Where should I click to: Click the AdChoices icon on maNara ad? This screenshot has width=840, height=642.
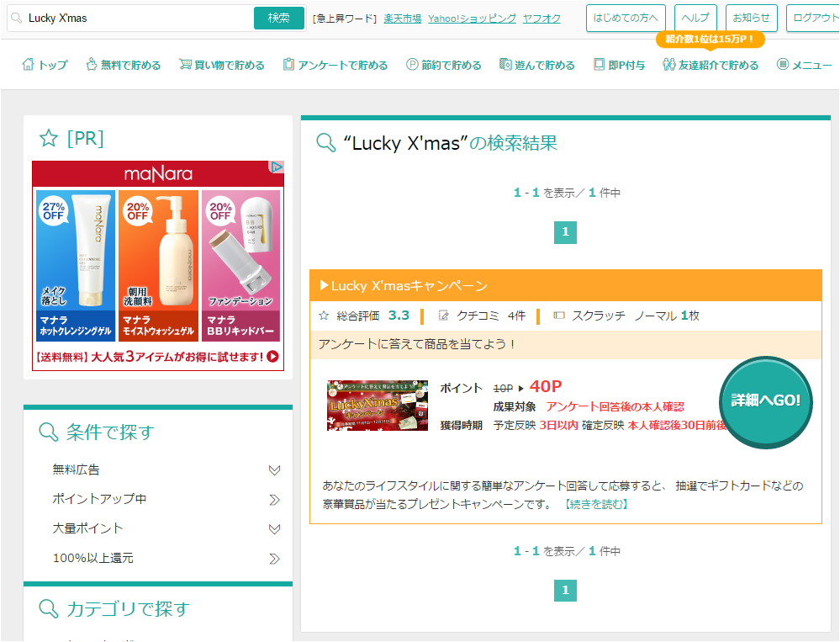pyautogui.click(x=276, y=167)
